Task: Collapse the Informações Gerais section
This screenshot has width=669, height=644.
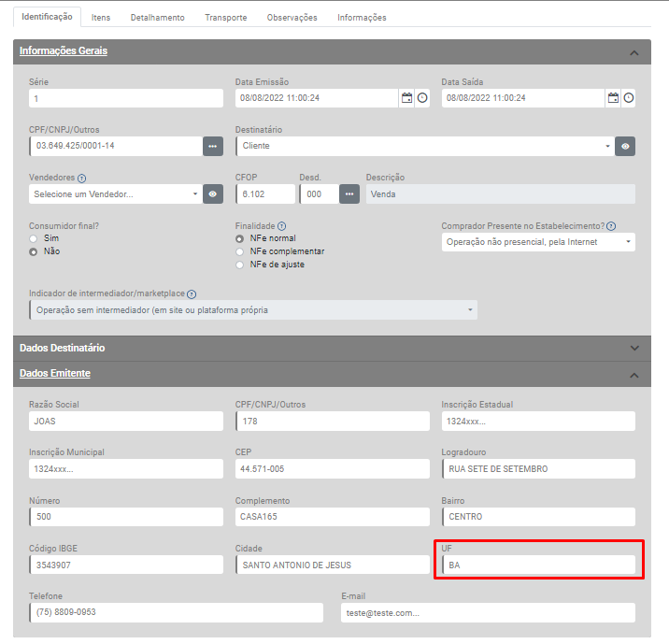Action: tap(635, 52)
